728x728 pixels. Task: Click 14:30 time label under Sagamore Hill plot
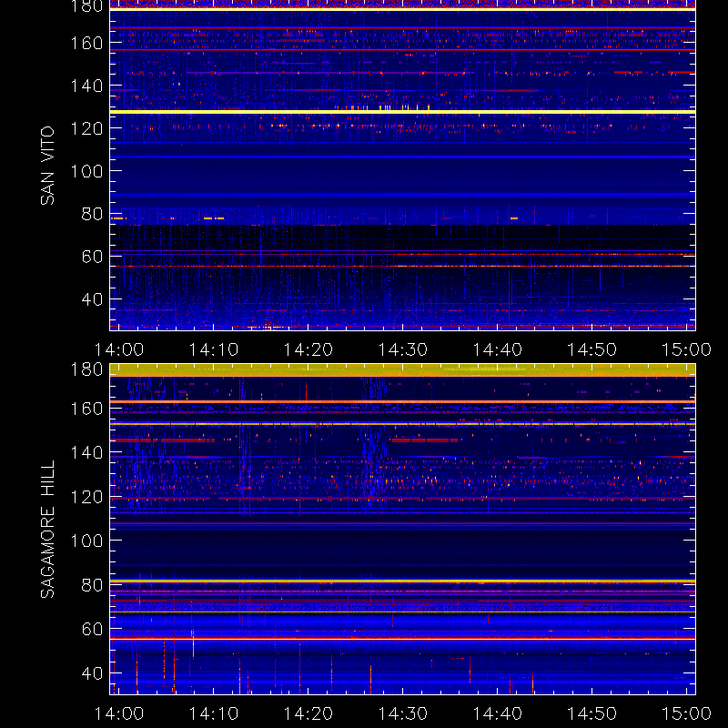403,713
